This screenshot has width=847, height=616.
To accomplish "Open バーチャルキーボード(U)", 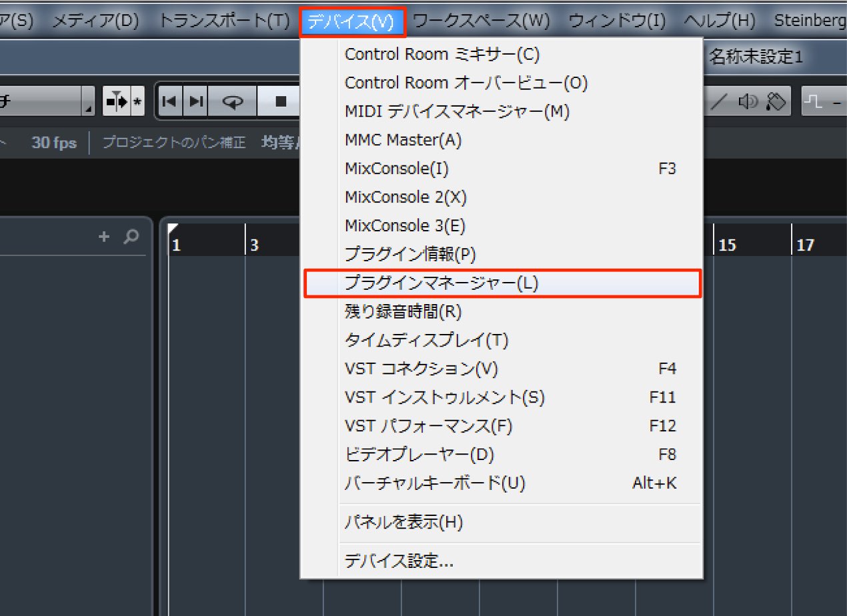I will click(502, 483).
